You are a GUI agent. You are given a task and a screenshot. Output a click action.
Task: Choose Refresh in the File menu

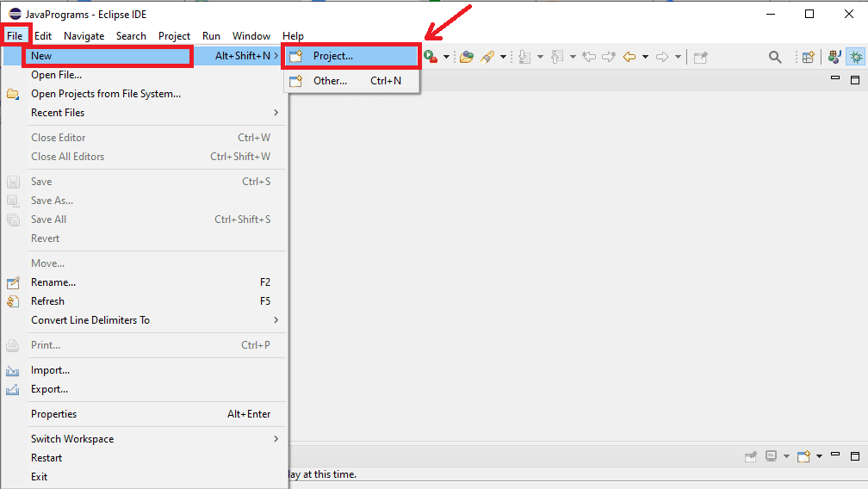tap(145, 301)
